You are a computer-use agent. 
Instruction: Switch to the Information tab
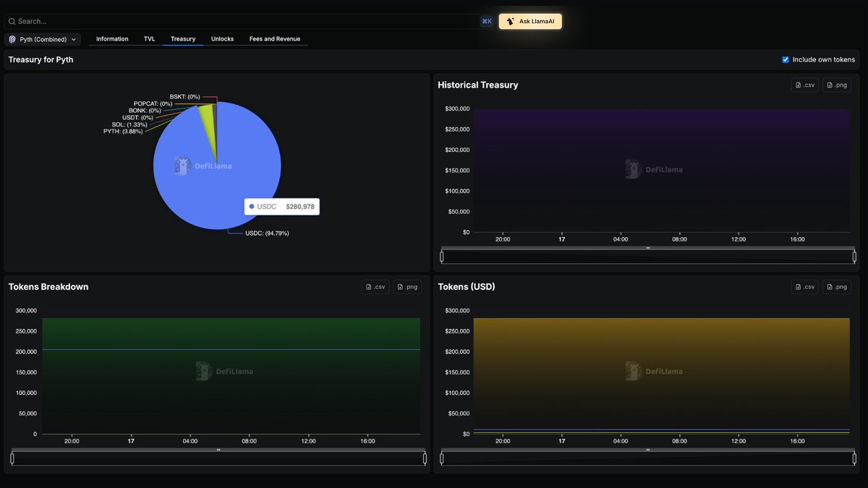pos(112,38)
